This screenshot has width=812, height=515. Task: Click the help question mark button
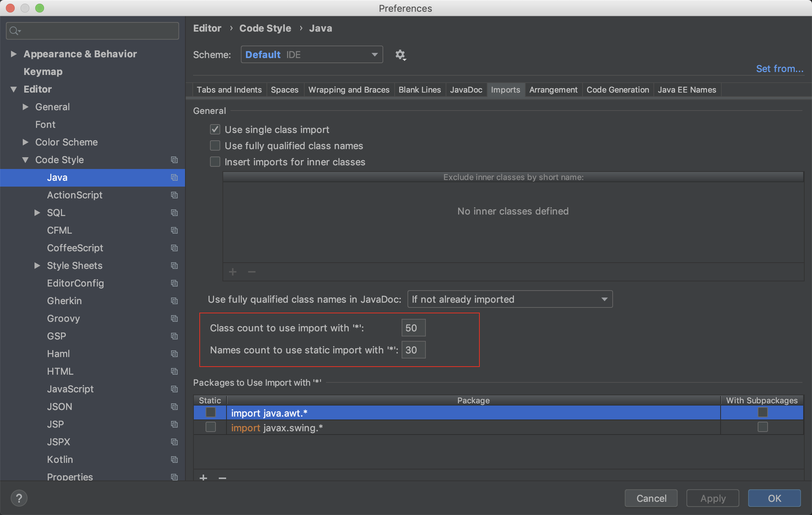click(x=19, y=498)
